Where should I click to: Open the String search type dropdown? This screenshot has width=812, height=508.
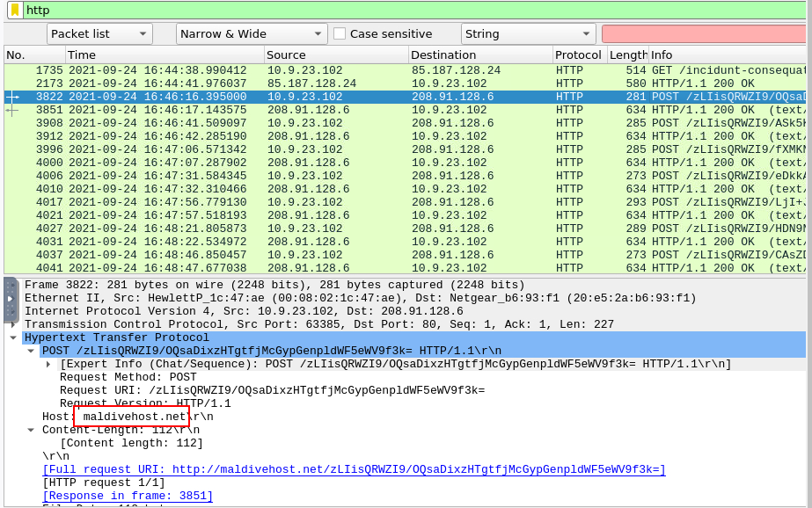pos(528,34)
